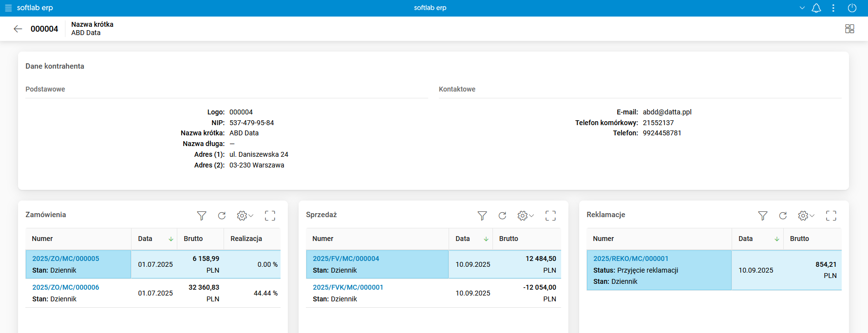This screenshot has height=333, width=868.
Task: Click address 03-230 Warszawa
Action: pos(257,165)
